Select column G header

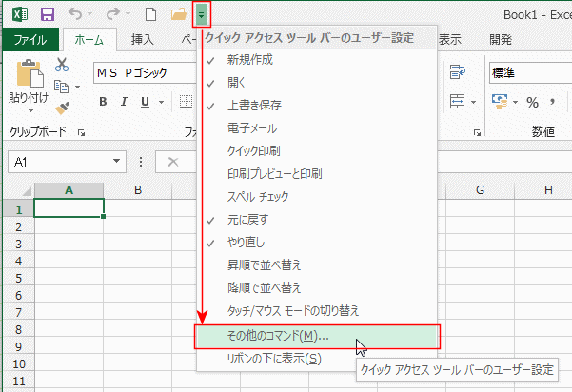click(480, 190)
